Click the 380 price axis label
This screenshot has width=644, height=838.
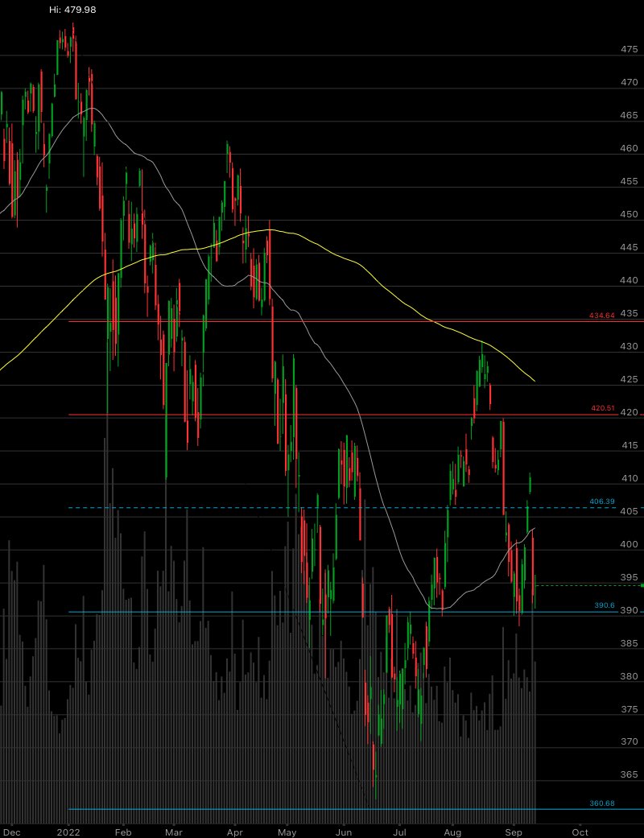coord(629,676)
